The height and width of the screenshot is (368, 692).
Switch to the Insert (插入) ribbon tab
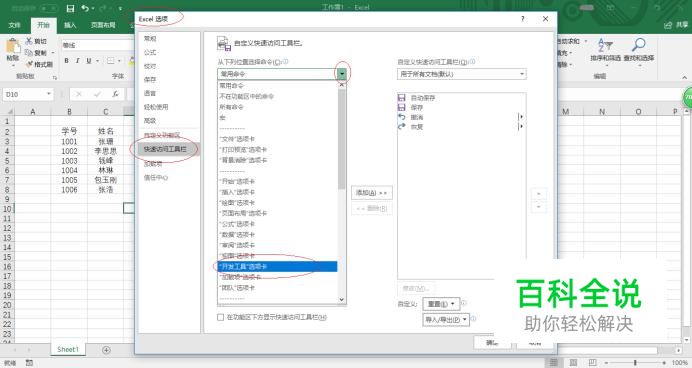[70, 25]
